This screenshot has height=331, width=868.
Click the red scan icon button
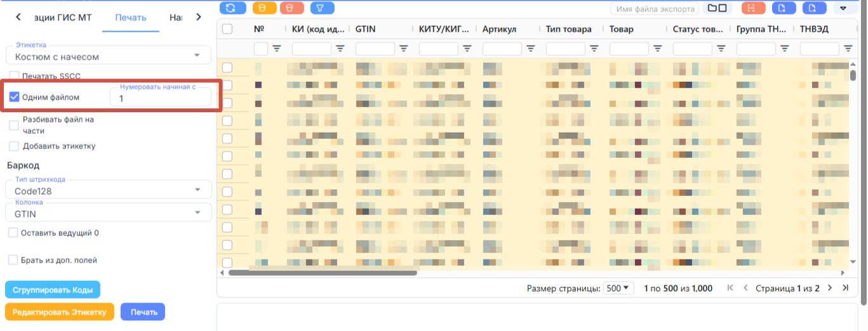click(753, 8)
